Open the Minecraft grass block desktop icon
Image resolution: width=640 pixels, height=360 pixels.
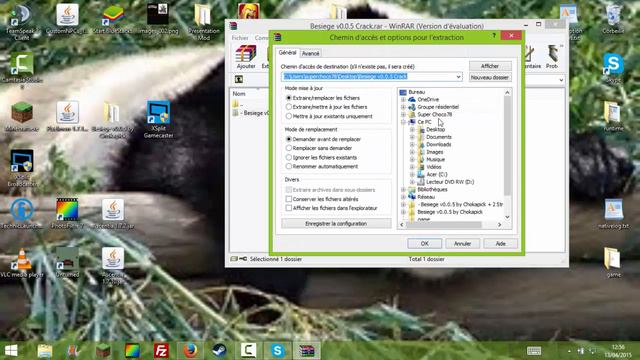22,117
